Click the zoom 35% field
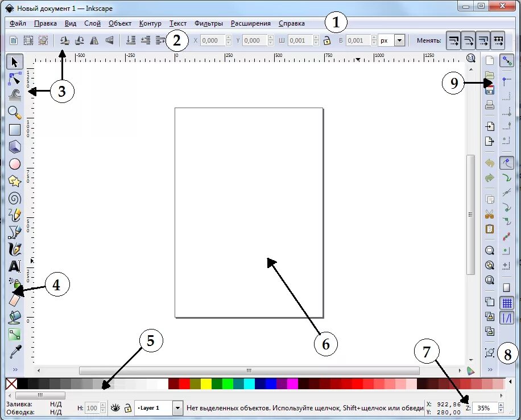 tap(485, 407)
